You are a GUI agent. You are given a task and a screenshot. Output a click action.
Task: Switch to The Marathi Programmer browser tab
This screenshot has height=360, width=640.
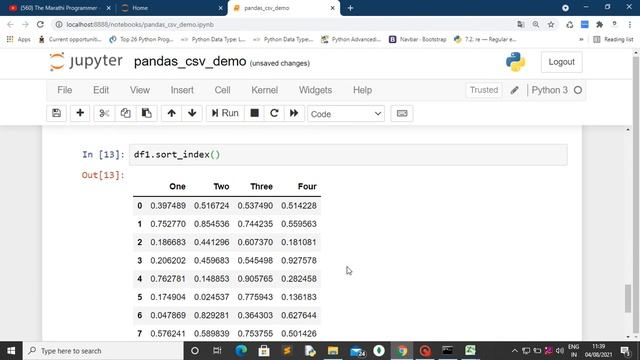[x=60, y=8]
